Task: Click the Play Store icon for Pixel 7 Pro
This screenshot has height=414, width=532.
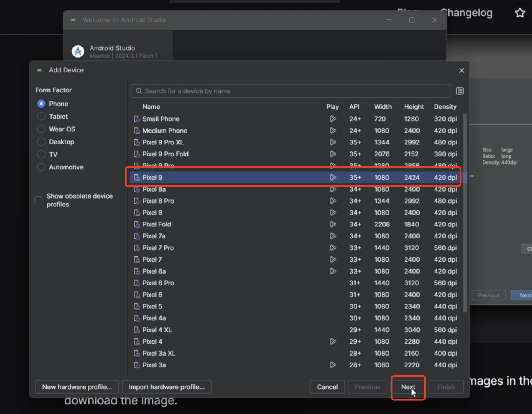Action: pyautogui.click(x=333, y=248)
